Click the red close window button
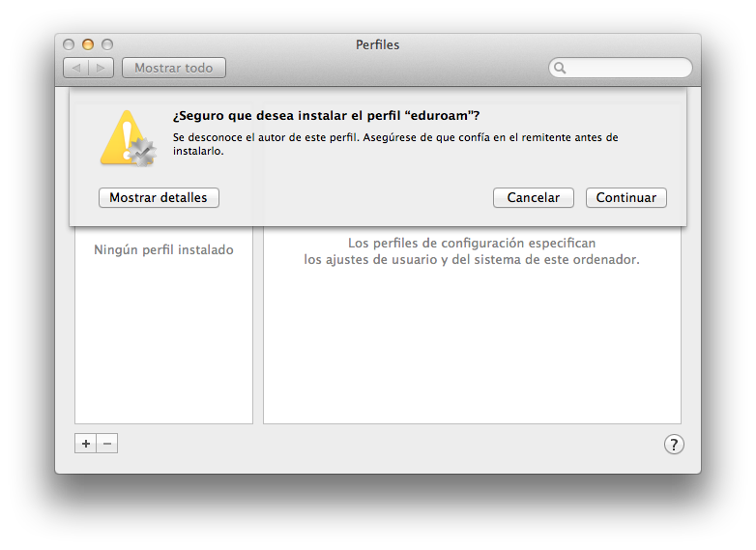 tap(69, 44)
